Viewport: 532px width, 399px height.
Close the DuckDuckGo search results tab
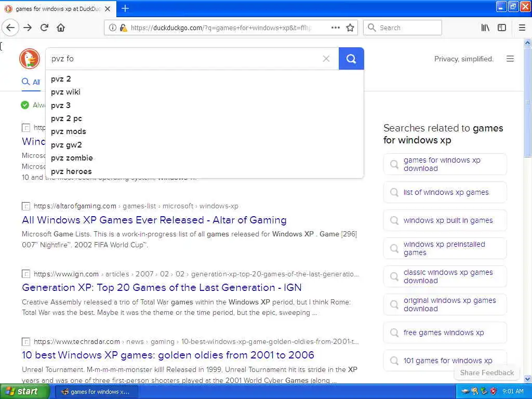(108, 9)
